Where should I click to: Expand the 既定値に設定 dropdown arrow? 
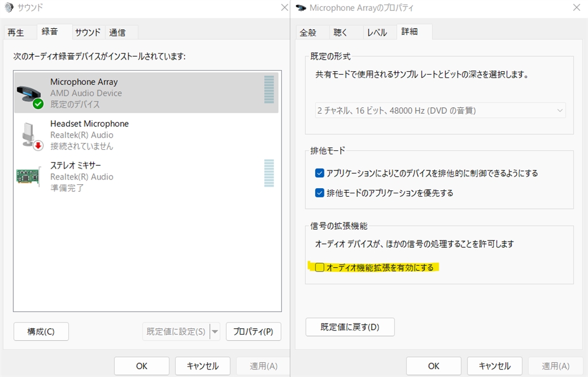pyautogui.click(x=215, y=331)
